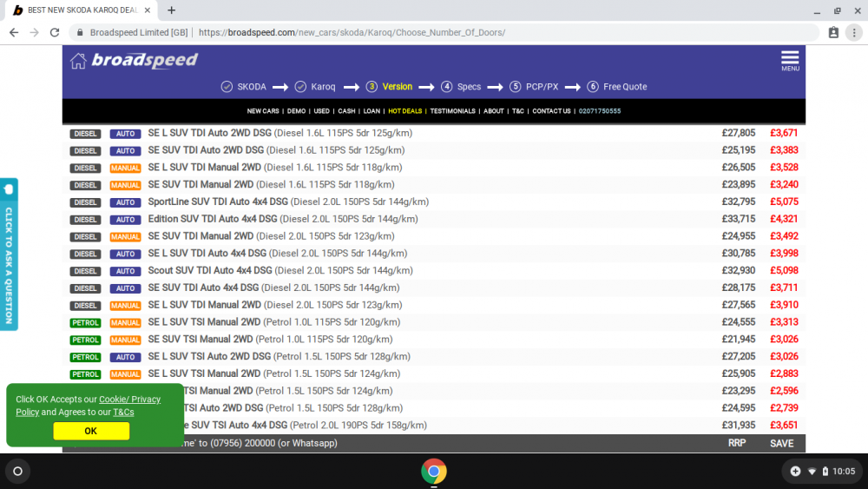
Task: Click the £5,098 saving amount
Action: [784, 271]
